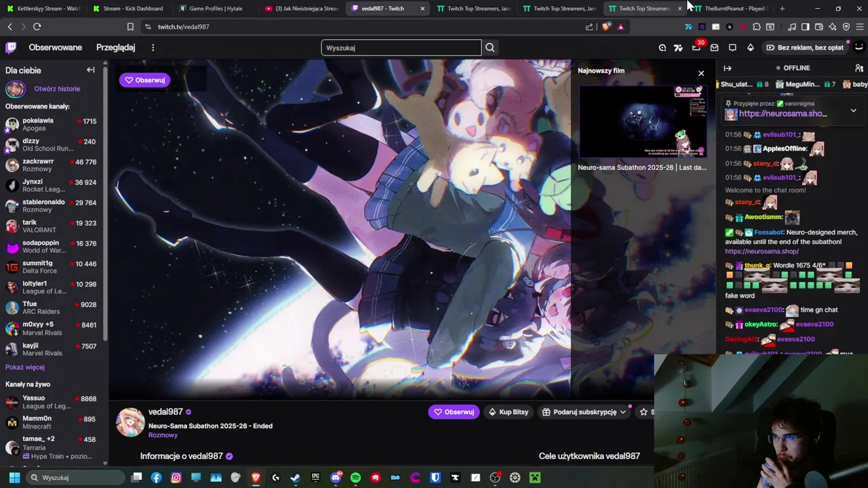Image resolution: width=868 pixels, height=488 pixels.
Task: Open Steam from the taskbar
Action: 295,478
